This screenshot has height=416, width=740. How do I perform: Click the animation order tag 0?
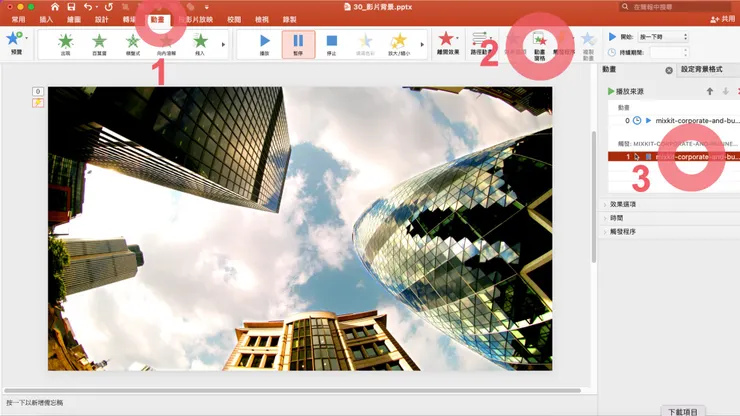(38, 92)
